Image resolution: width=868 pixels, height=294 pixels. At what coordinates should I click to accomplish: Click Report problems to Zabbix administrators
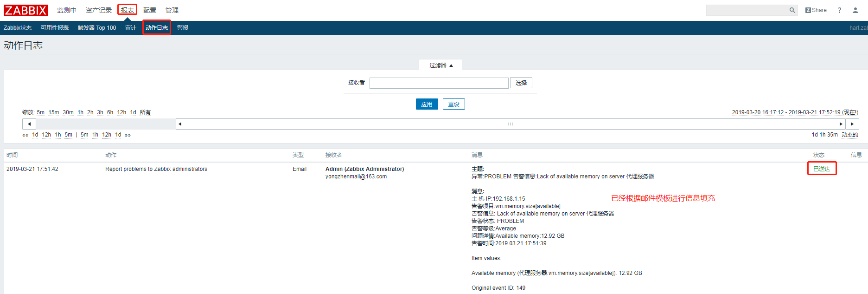[x=156, y=169]
